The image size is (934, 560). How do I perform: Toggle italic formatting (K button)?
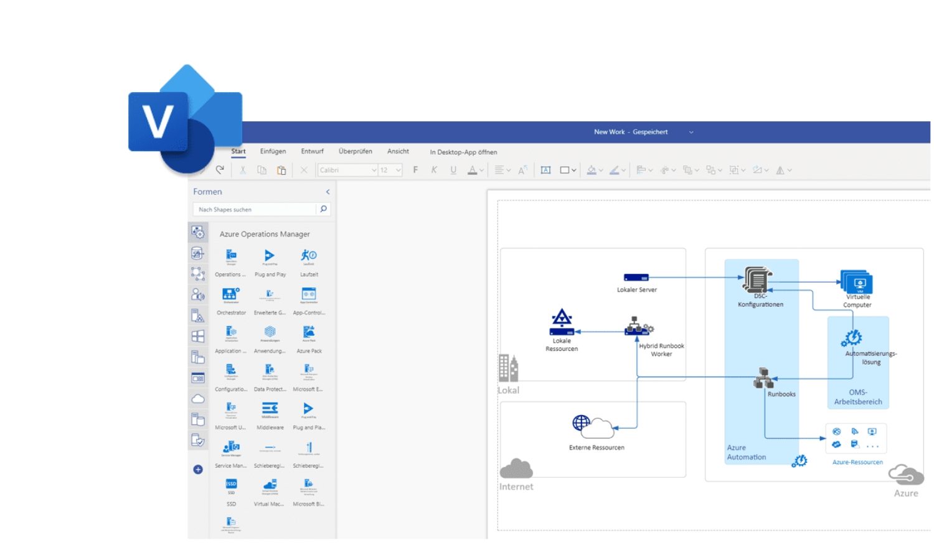(x=434, y=170)
